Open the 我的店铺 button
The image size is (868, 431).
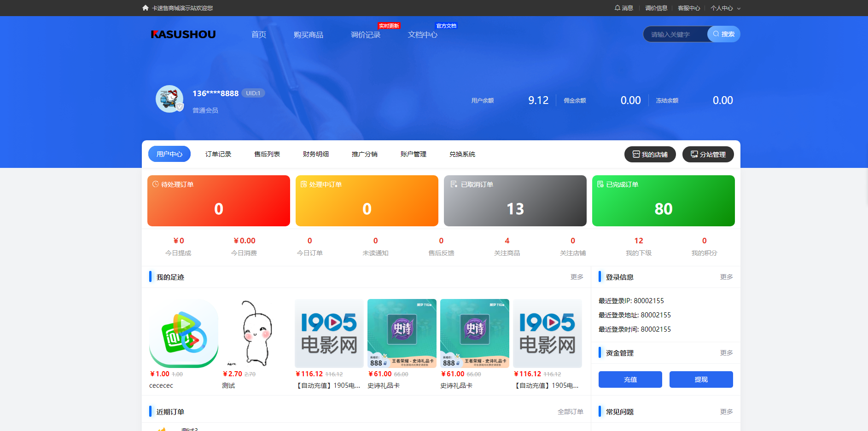pos(650,154)
